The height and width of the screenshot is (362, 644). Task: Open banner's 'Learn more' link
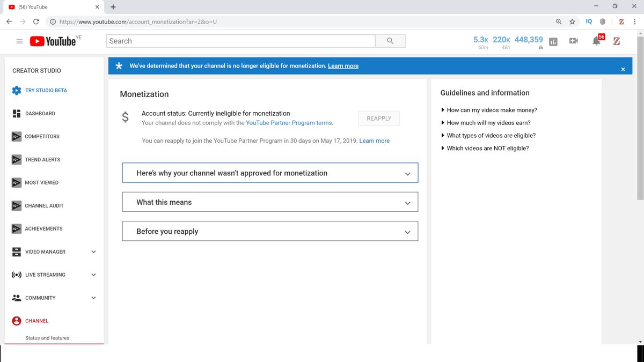343,66
